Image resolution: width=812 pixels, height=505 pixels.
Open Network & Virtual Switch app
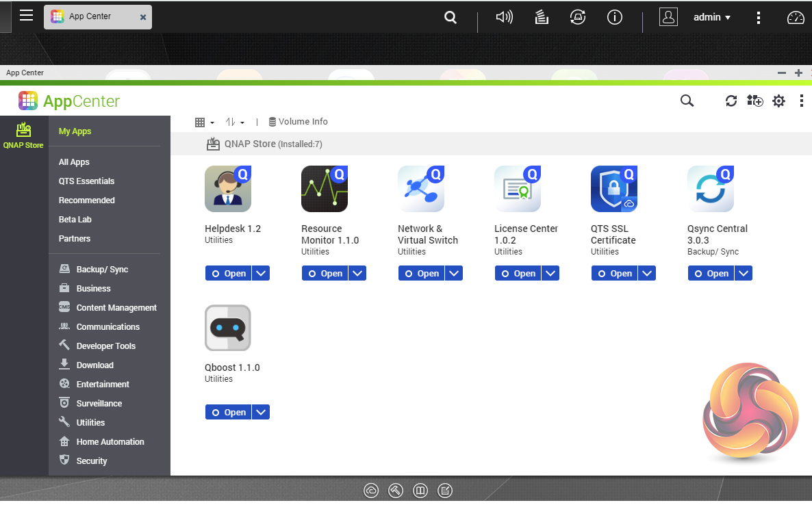(x=422, y=273)
